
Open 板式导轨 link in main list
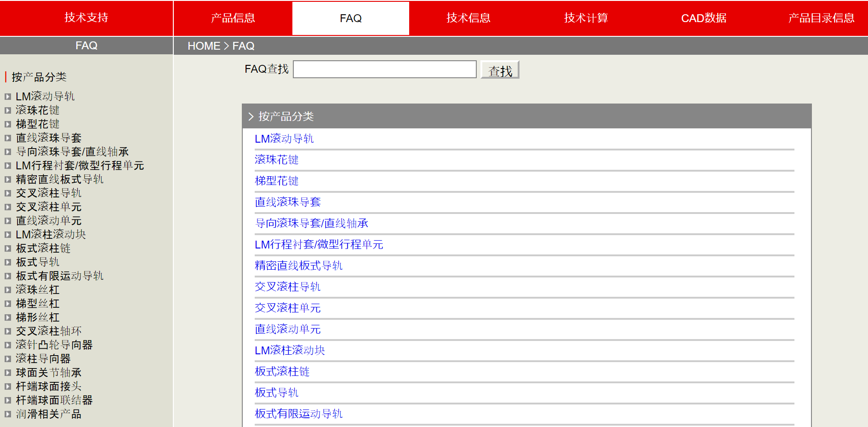277,392
